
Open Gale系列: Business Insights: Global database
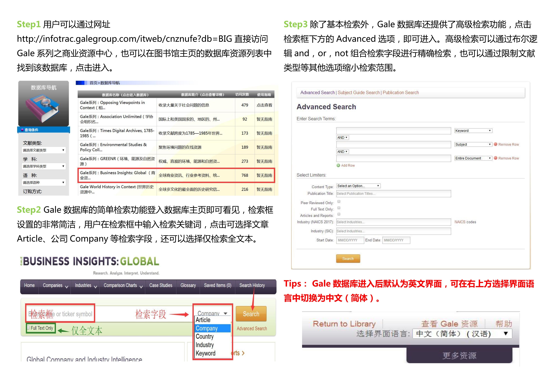(117, 175)
